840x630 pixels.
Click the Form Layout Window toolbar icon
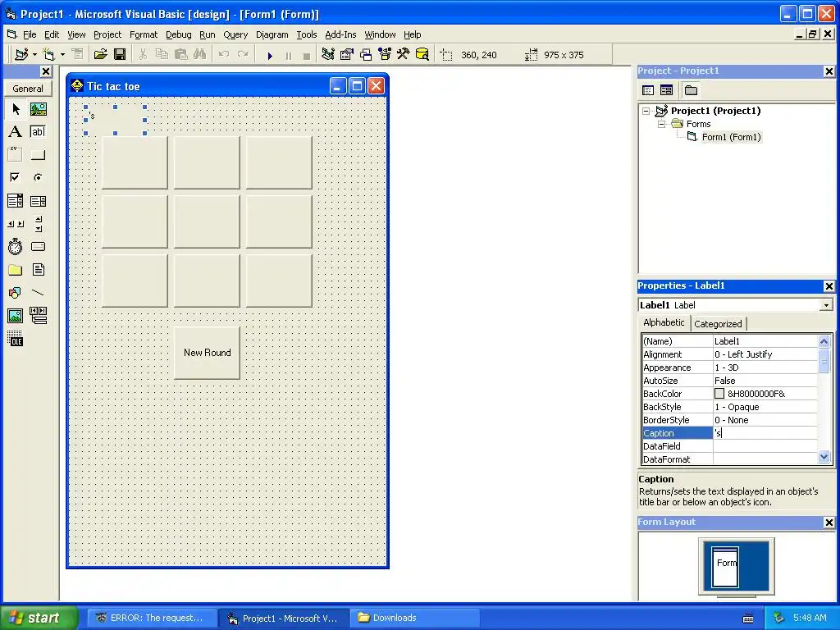pyautogui.click(x=366, y=55)
